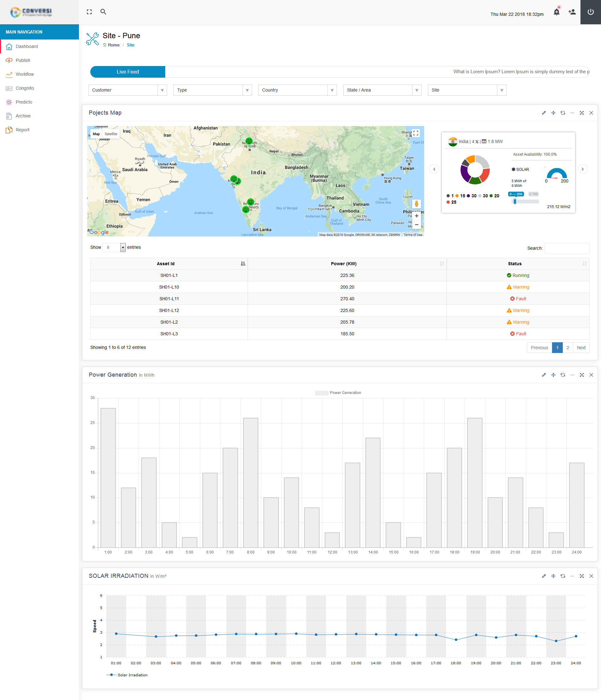Screen dimensions: 601x700
Task: Open the search magnifier icon
Action: (103, 12)
